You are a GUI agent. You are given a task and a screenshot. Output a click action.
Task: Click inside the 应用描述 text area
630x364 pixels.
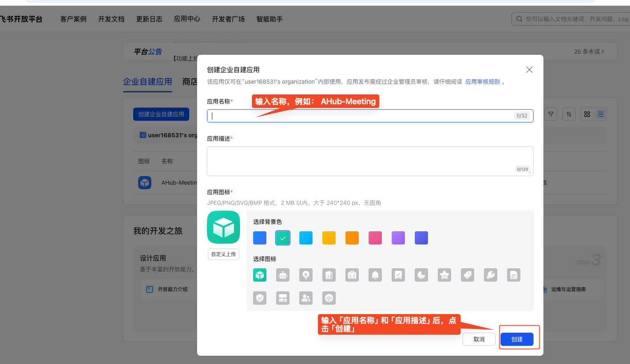tap(370, 160)
